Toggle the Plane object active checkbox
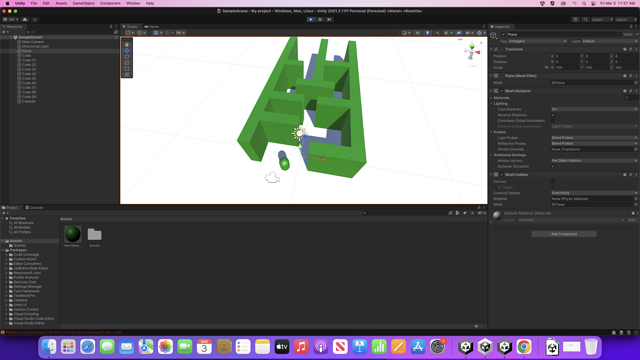 (503, 35)
